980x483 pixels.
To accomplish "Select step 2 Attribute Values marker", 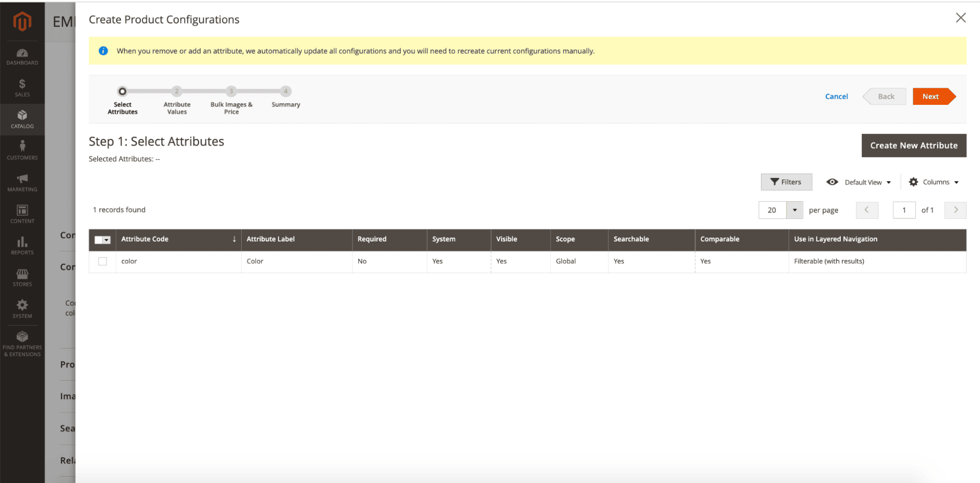I will click(177, 92).
